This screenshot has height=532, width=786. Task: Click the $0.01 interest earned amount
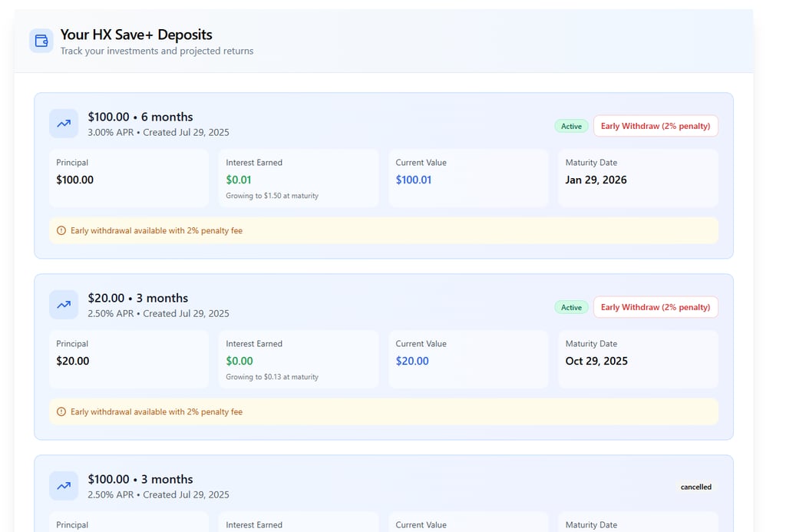tap(239, 180)
